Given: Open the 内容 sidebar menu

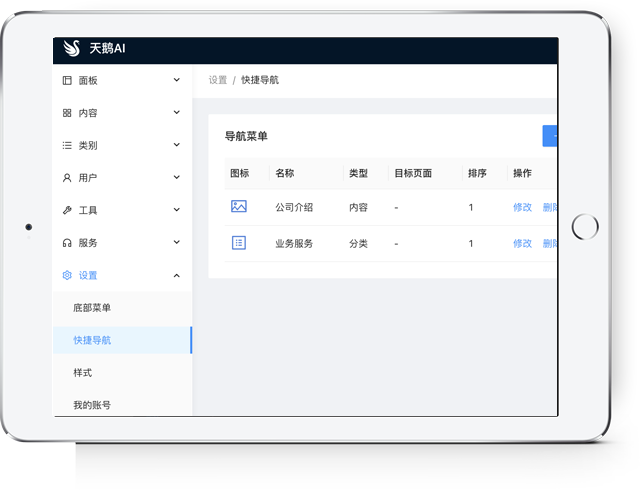Looking at the screenshot, I should point(122,113).
